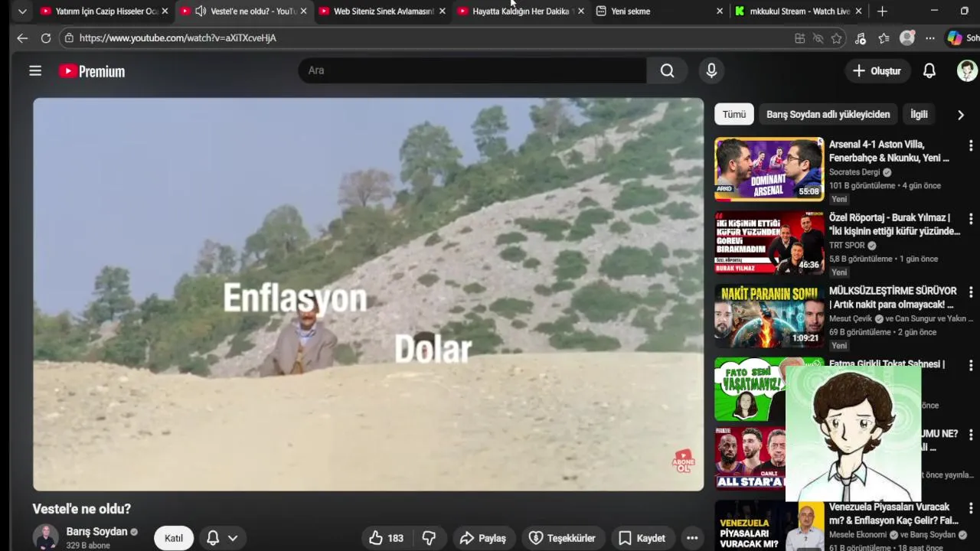Open Socrates Dergi channel link
The width and height of the screenshot is (980, 551).
coord(854,172)
